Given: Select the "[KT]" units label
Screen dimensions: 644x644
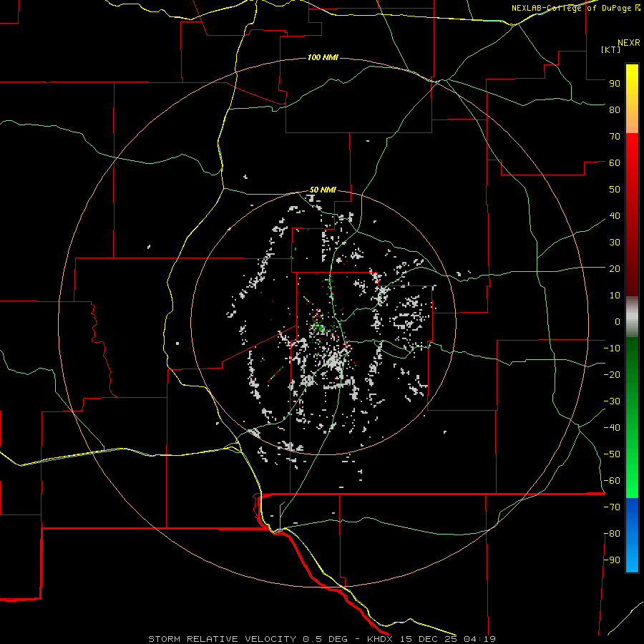Looking at the screenshot, I should point(611,49).
